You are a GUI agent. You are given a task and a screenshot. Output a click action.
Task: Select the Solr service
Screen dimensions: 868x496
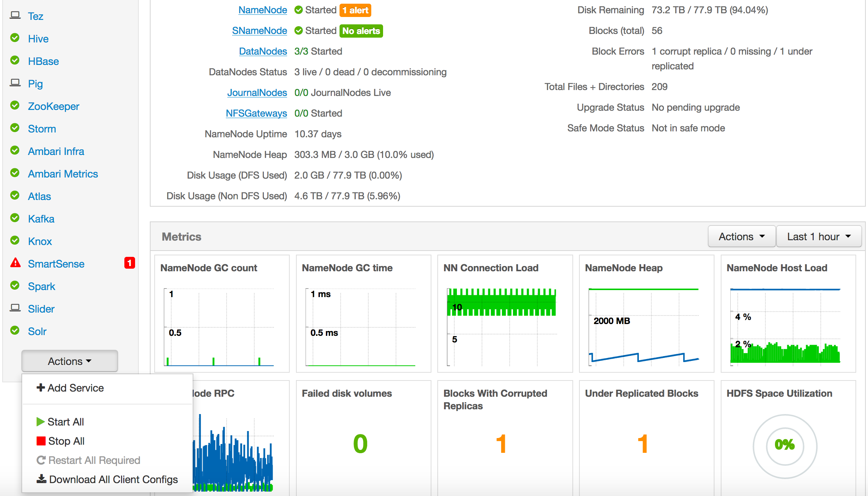point(37,331)
